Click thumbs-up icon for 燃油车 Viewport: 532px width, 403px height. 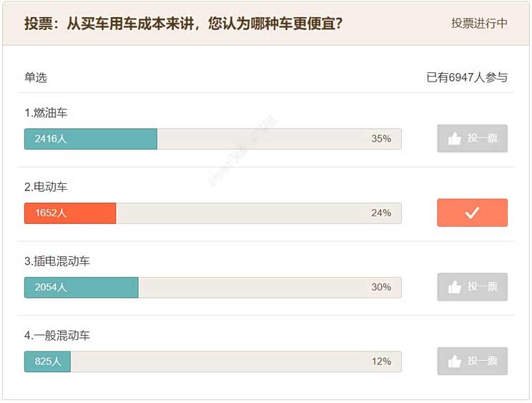[x=455, y=139]
